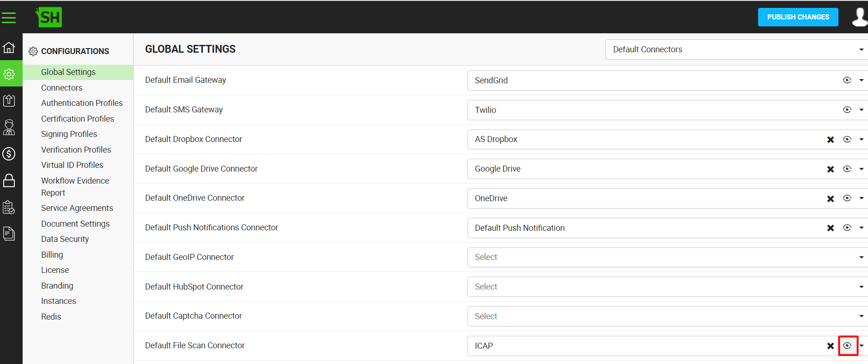Open the Default HubSpot Connector select box
Screen dimensions: 868x364
point(668,287)
